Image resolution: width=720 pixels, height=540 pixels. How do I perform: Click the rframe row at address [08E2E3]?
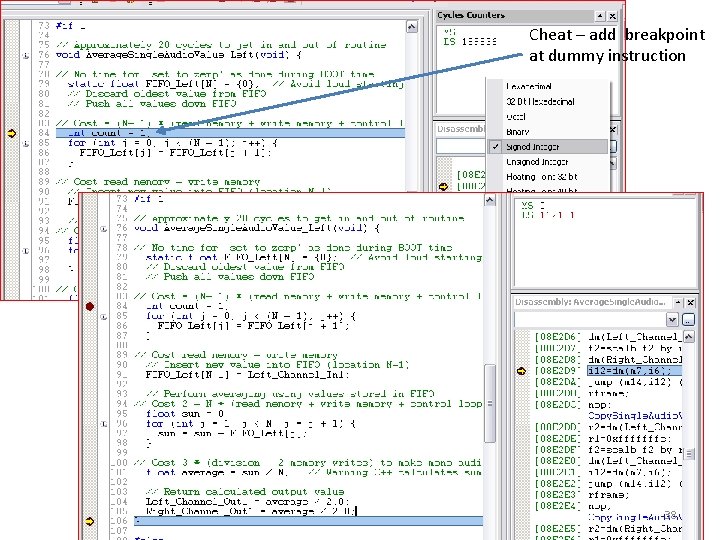pos(608,495)
